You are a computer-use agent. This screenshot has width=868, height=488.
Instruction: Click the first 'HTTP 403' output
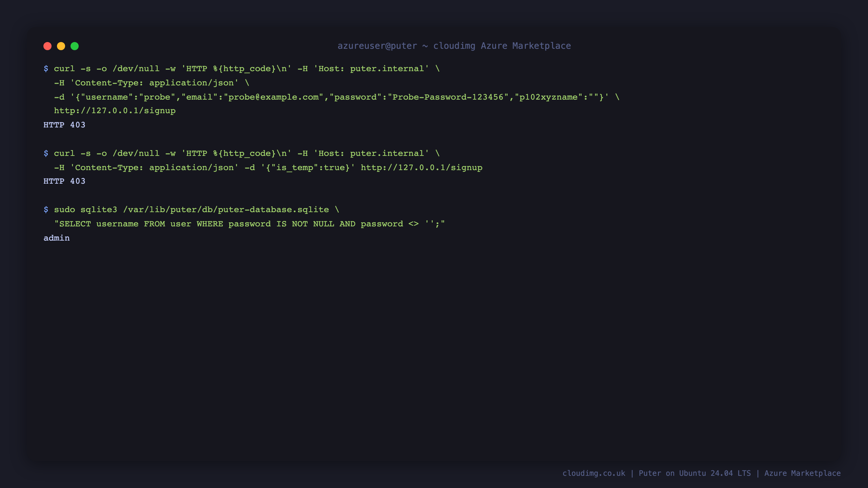[64, 125]
